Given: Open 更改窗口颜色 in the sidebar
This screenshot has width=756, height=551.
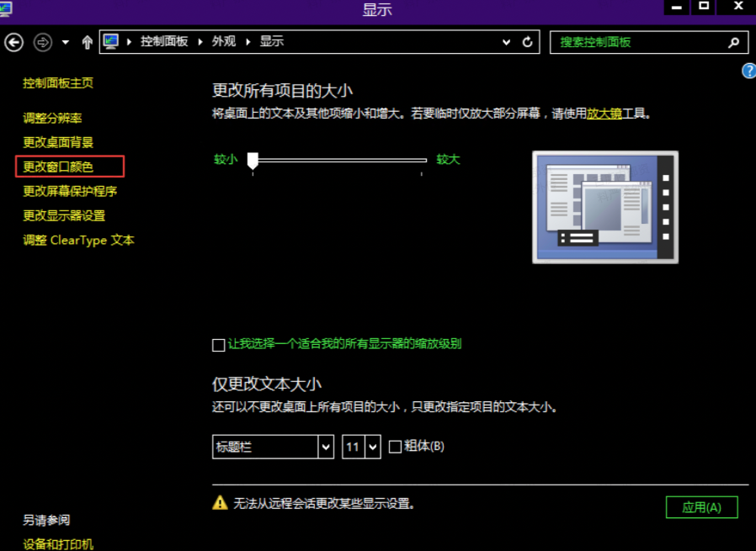Looking at the screenshot, I should pos(58,167).
